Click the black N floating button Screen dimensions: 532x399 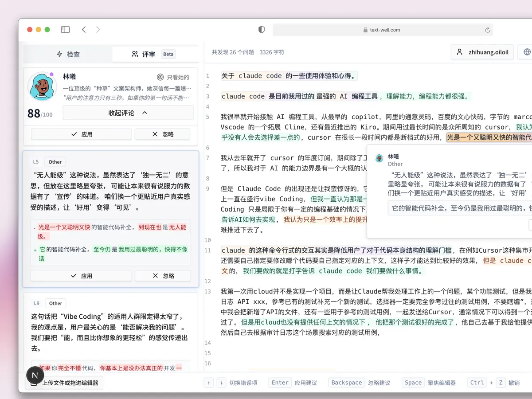click(x=35, y=375)
